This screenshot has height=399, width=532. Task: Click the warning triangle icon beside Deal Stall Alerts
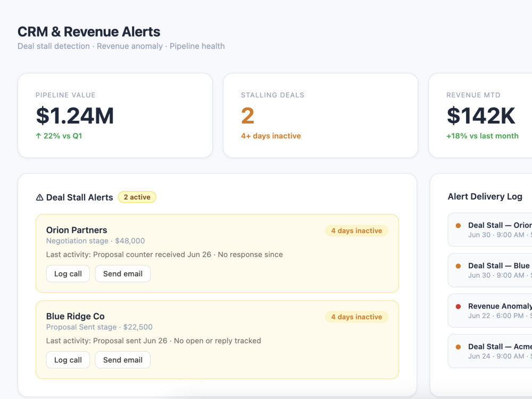pos(40,197)
